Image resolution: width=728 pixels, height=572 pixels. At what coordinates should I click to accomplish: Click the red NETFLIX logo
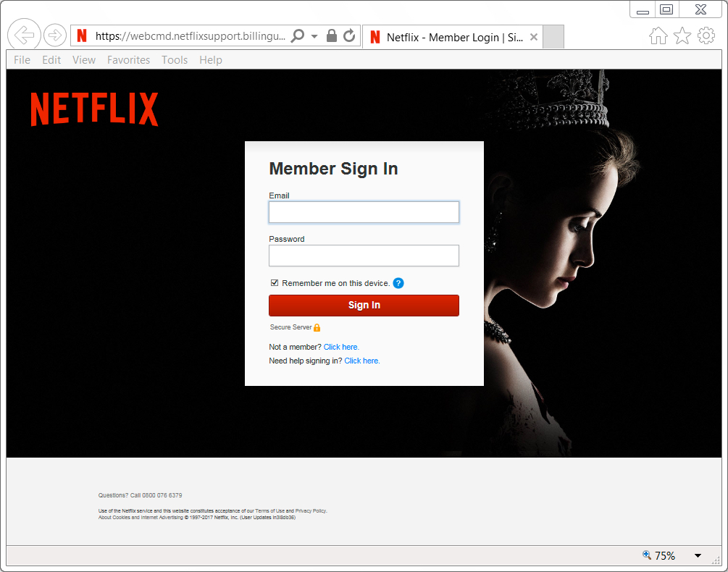pos(94,109)
